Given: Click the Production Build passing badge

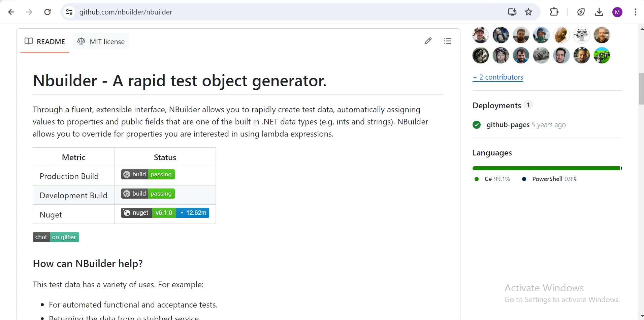Looking at the screenshot, I should [x=148, y=174].
